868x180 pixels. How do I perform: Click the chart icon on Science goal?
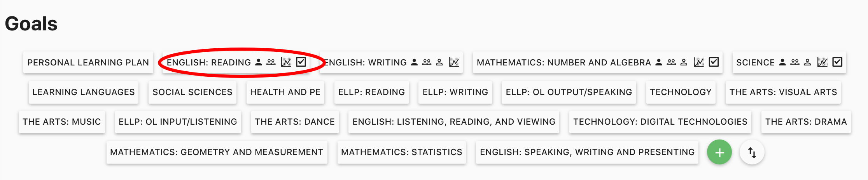[x=822, y=62]
